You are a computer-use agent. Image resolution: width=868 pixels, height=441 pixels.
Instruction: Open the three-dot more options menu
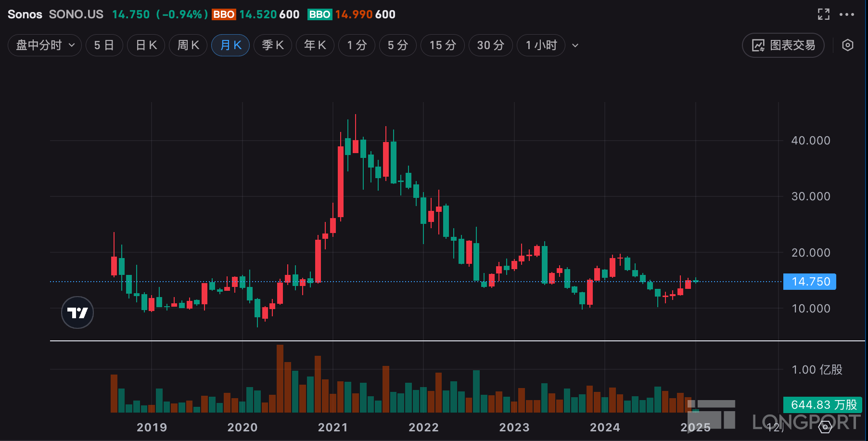[847, 14]
